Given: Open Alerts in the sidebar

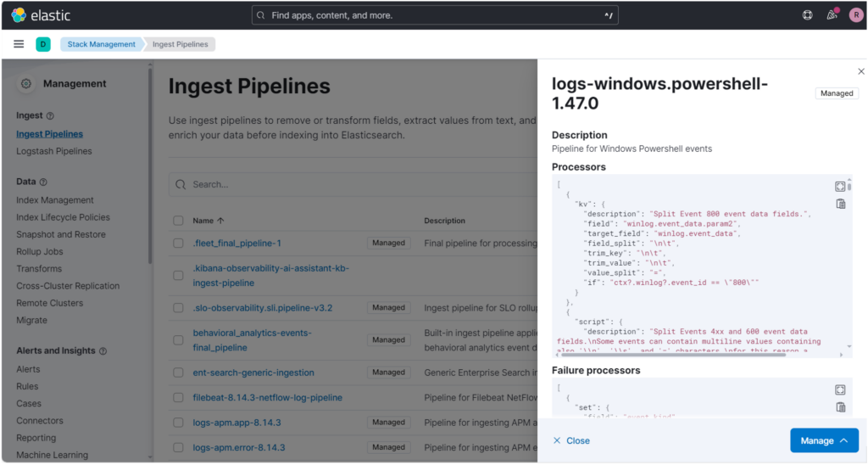Looking at the screenshot, I should [28, 369].
